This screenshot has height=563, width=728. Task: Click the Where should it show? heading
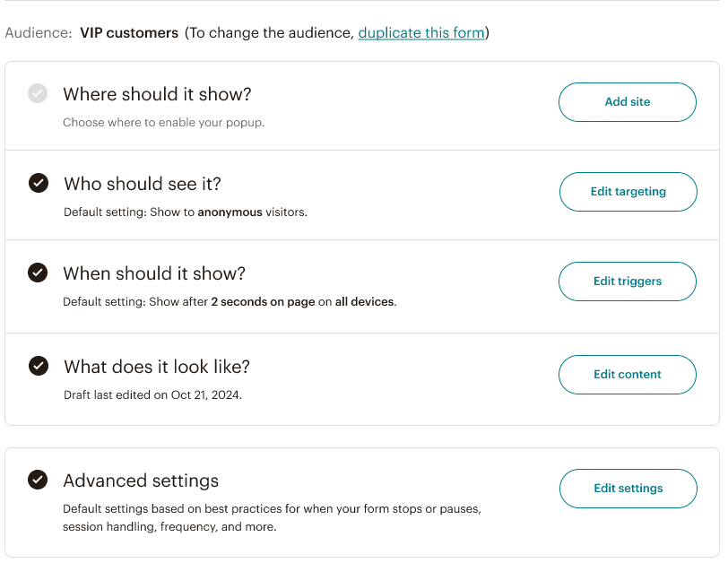(157, 94)
